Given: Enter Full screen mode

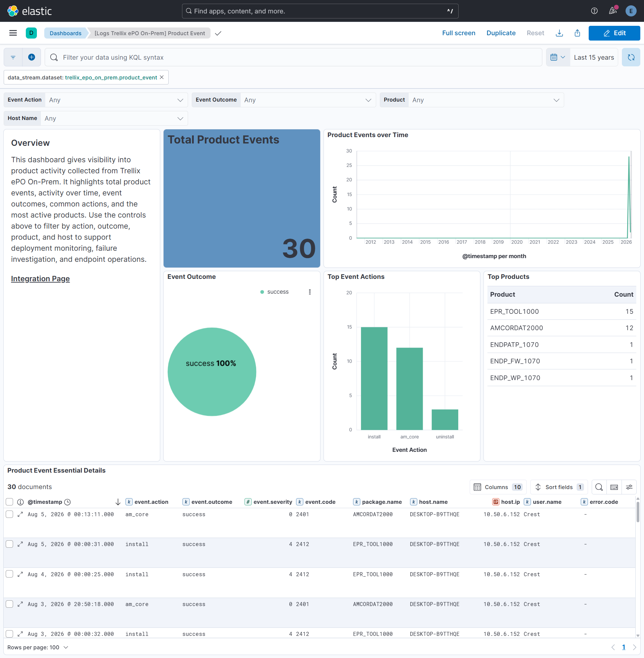Looking at the screenshot, I should [458, 33].
